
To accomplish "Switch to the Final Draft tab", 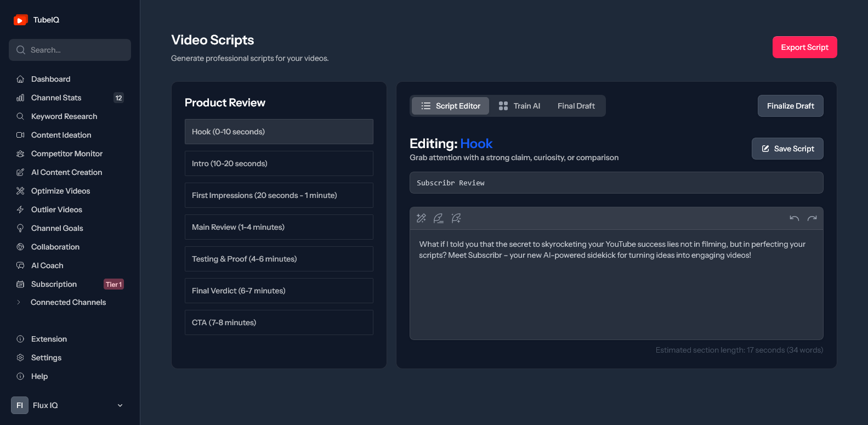I will pyautogui.click(x=576, y=106).
